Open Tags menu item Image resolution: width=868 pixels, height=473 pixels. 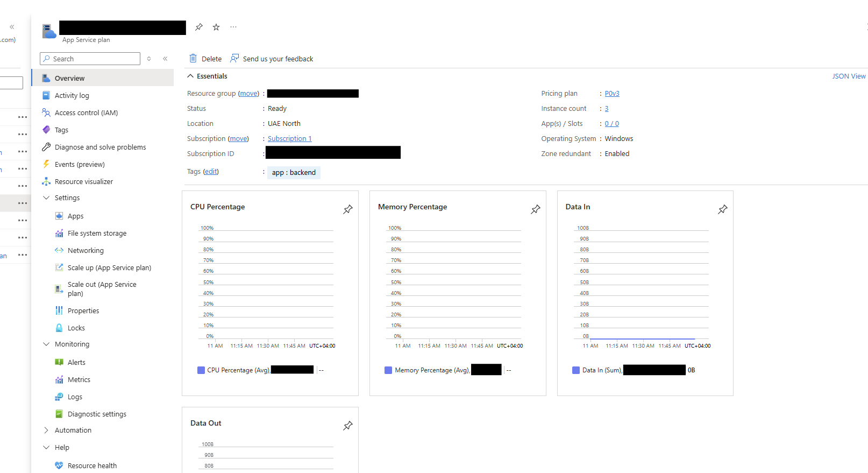(61, 130)
